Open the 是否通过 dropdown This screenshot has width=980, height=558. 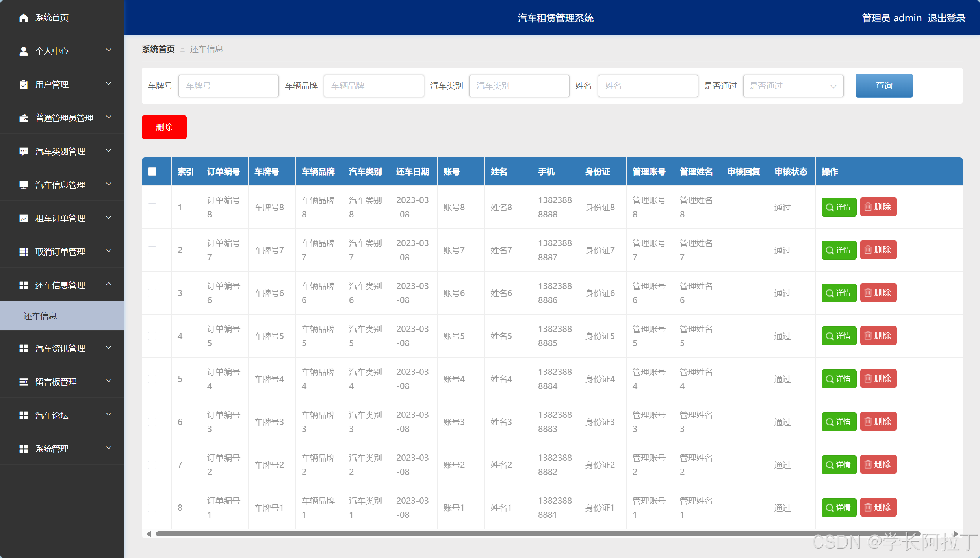coord(793,86)
